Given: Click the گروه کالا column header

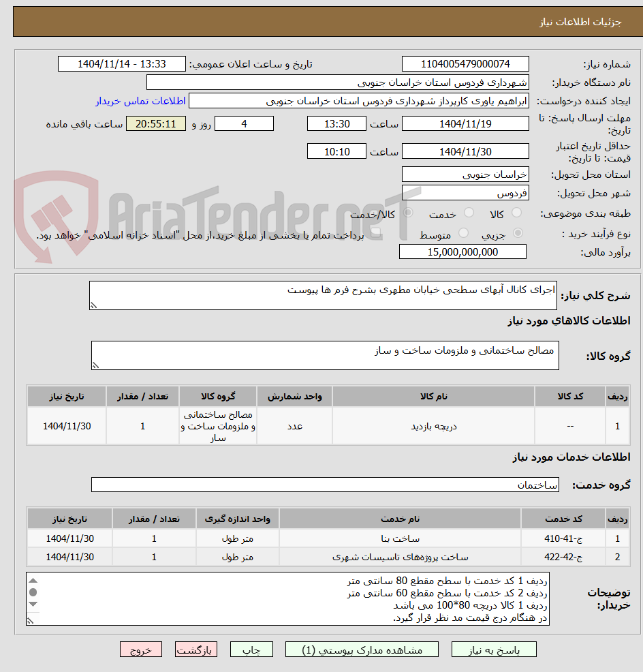Looking at the screenshot, I should click(x=218, y=397).
